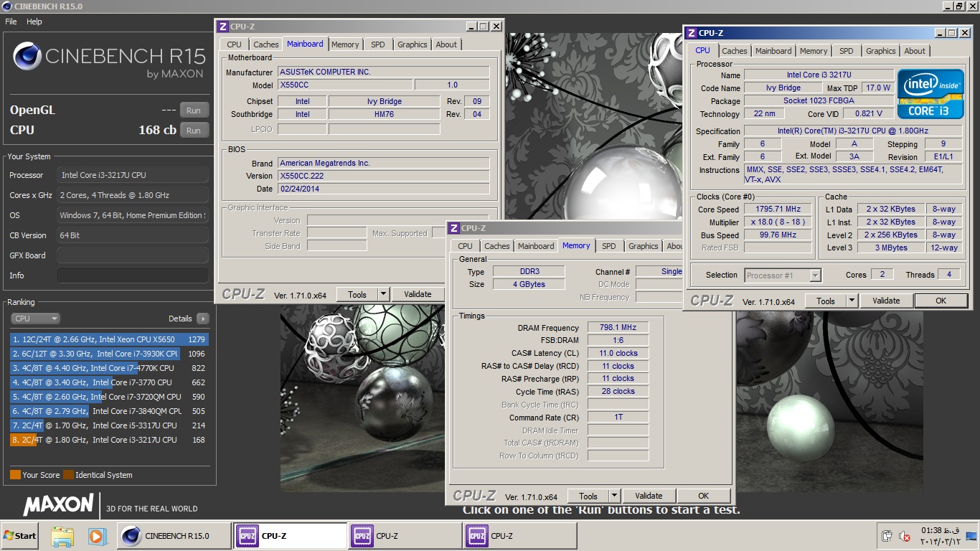The height and width of the screenshot is (551, 980).
Task: Select ranking row Core i7-3930K
Action: (109, 354)
